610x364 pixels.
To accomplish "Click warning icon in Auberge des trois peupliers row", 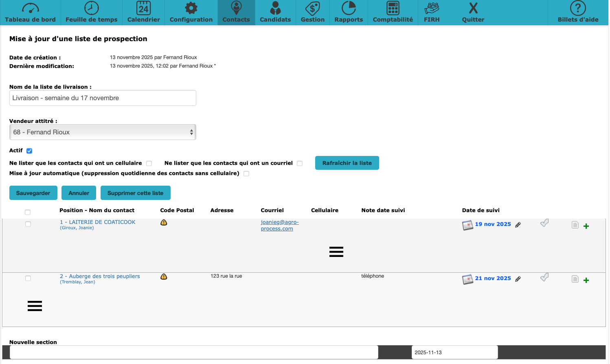I will (164, 277).
